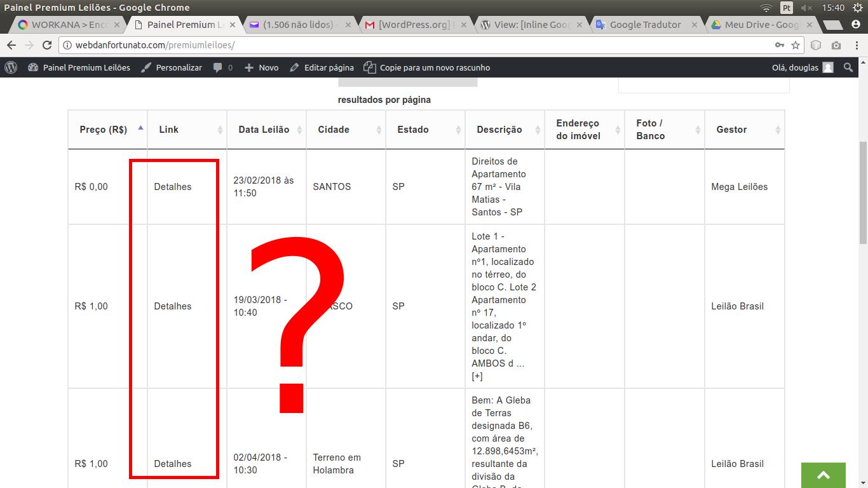Click the 15:40 clock in system tray

click(833, 8)
